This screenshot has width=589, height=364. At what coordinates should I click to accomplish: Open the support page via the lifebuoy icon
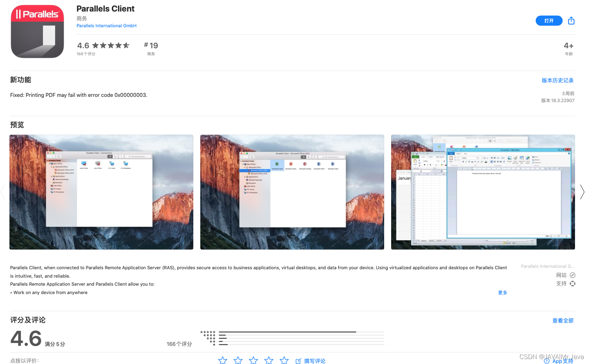[573, 284]
